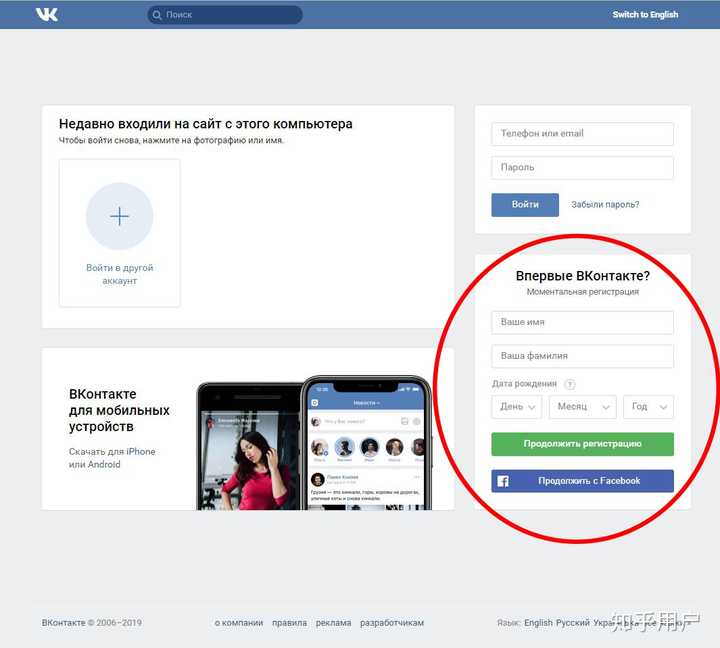
Task: Click the VK logo icon
Action: click(x=47, y=15)
